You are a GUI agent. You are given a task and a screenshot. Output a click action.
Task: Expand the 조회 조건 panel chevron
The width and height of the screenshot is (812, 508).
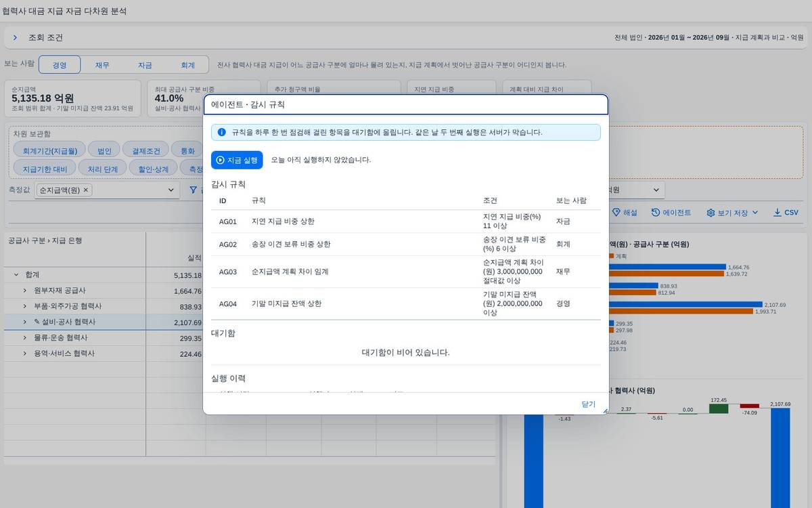click(x=15, y=38)
